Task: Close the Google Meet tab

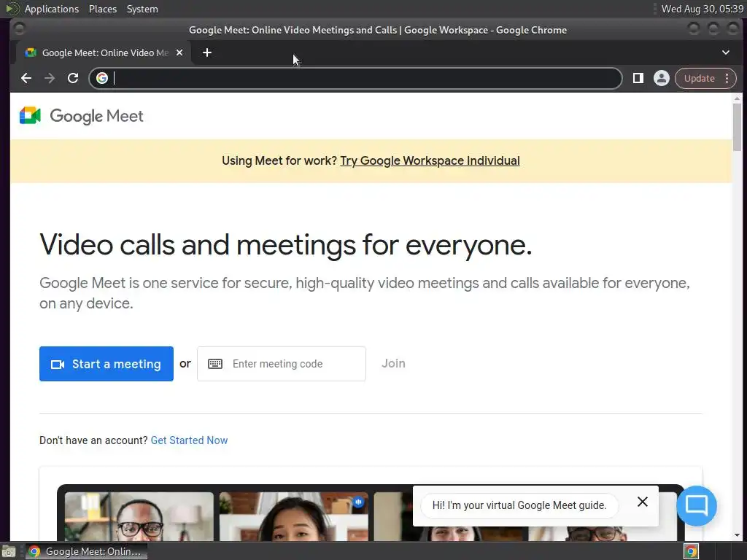Action: point(179,52)
